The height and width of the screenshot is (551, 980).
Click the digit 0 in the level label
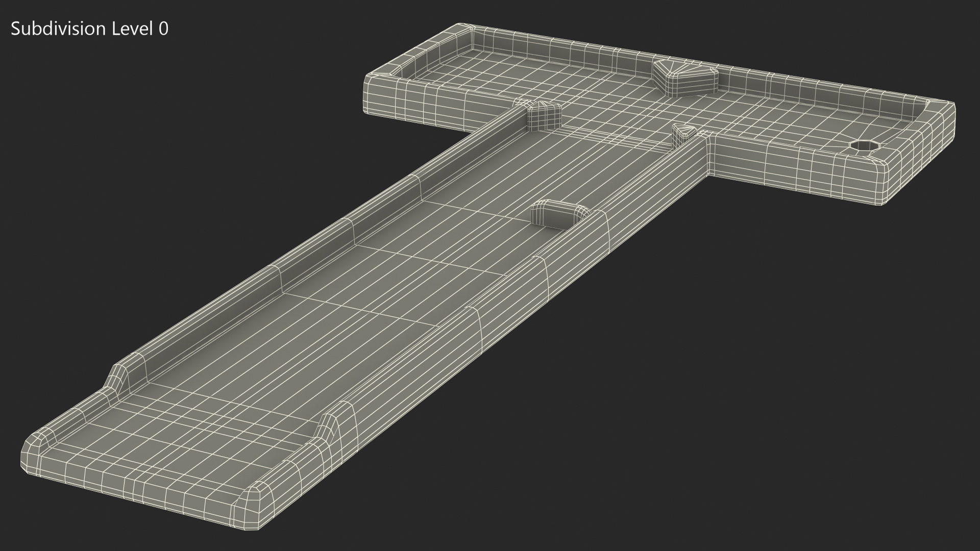163,29
